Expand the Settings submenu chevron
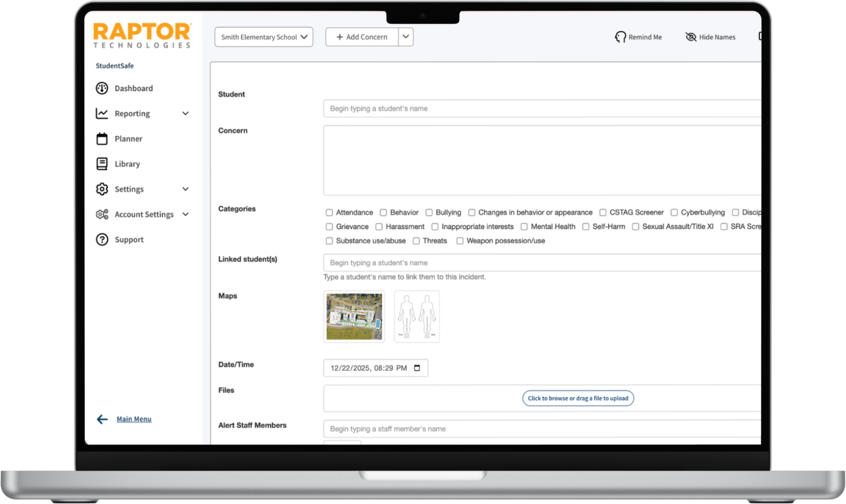This screenshot has height=504, width=846. click(186, 189)
